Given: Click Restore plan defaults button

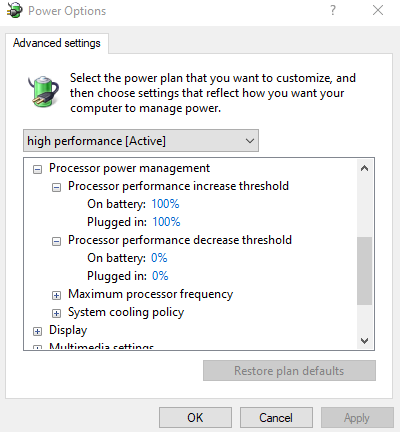Looking at the screenshot, I should [x=289, y=371].
